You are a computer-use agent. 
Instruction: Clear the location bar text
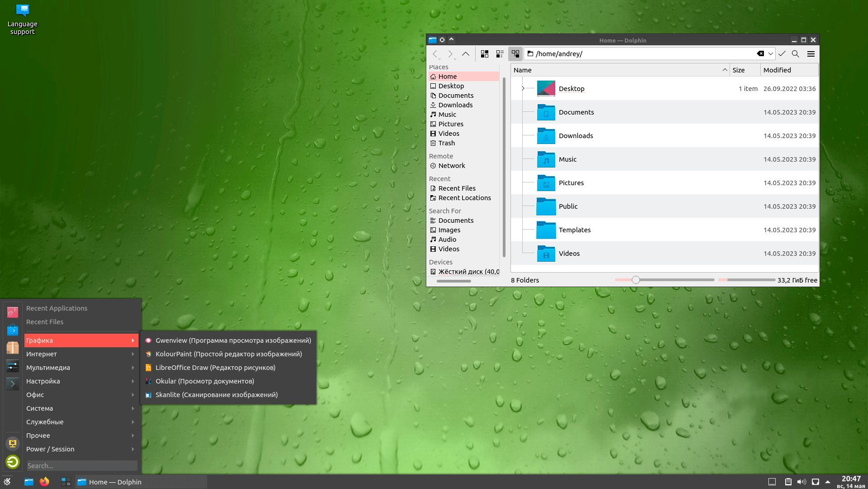(760, 54)
